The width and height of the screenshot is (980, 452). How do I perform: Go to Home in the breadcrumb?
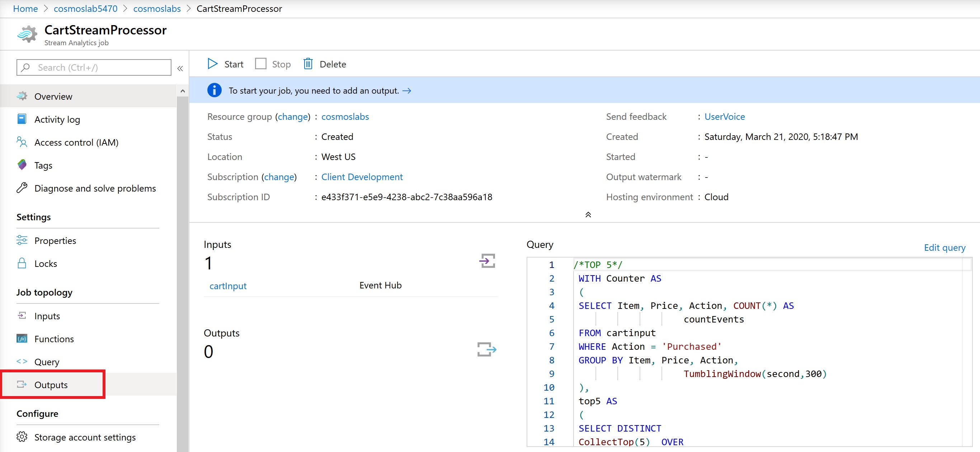pyautogui.click(x=25, y=8)
